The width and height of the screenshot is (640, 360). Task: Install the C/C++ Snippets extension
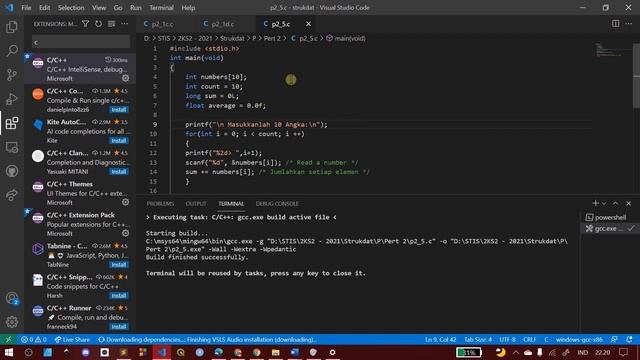click(x=119, y=296)
